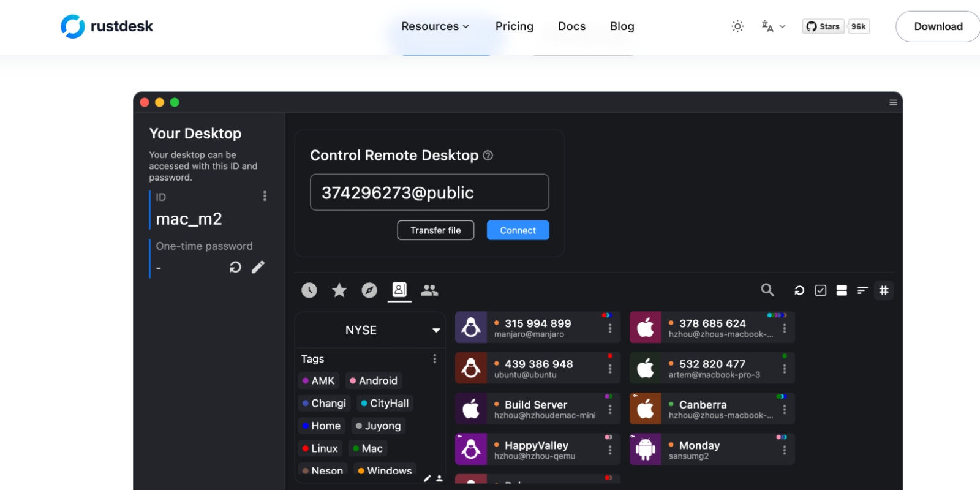Open options menu for 315 994 899

click(x=610, y=328)
